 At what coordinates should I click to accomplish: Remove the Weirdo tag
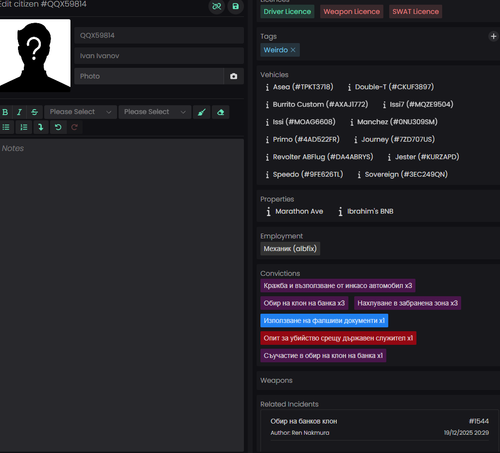[293, 50]
